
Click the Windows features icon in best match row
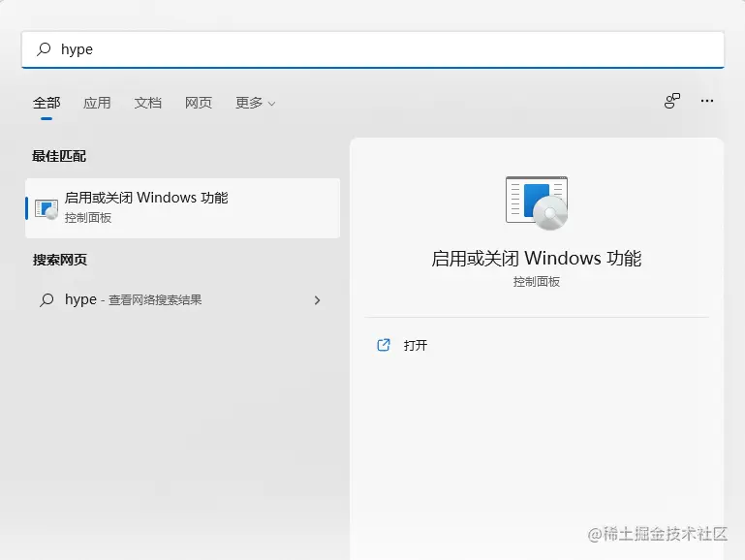[x=47, y=208]
